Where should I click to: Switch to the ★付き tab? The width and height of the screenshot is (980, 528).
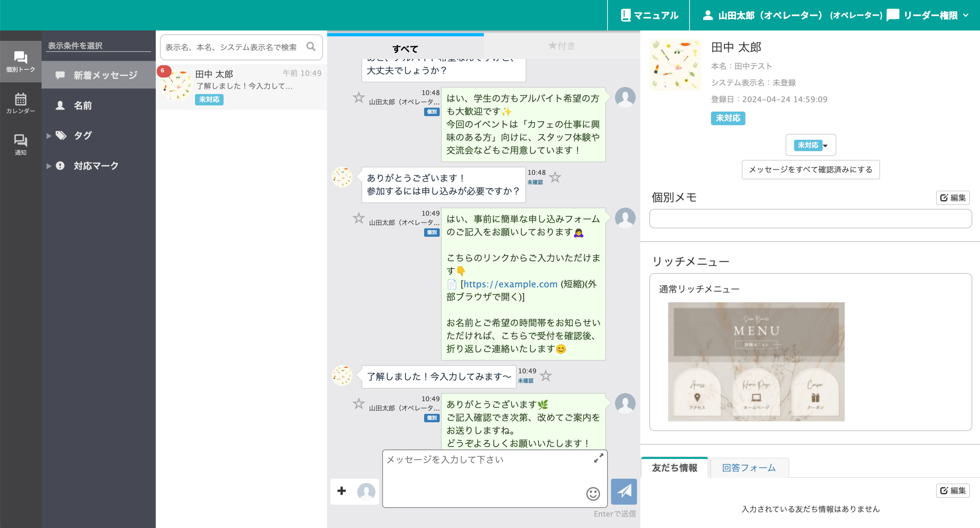pyautogui.click(x=562, y=46)
